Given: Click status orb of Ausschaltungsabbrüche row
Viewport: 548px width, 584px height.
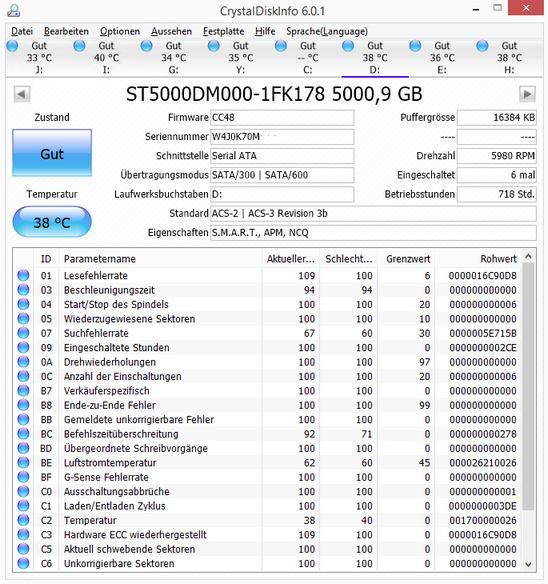Looking at the screenshot, I should coord(23,491).
